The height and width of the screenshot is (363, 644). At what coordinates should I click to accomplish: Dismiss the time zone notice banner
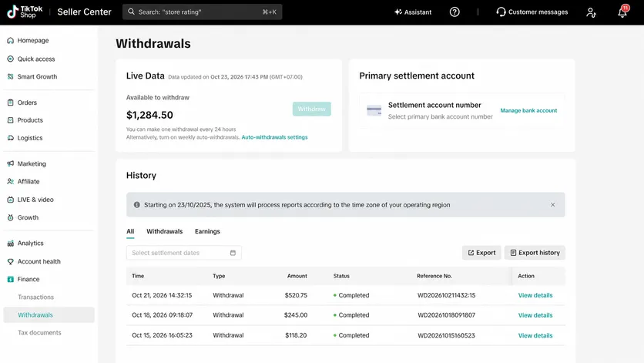pos(553,205)
